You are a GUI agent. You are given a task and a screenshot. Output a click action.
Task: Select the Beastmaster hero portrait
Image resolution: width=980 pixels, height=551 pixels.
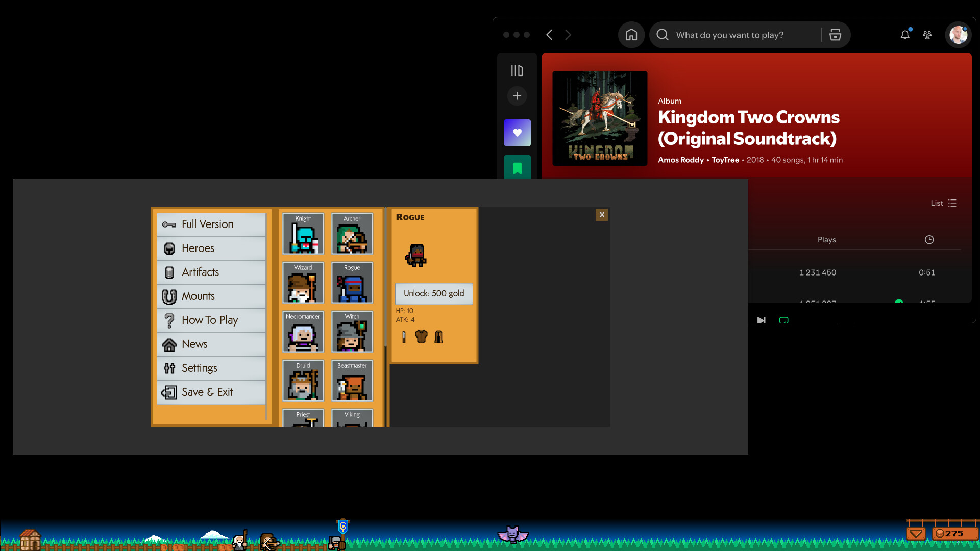coord(351,381)
